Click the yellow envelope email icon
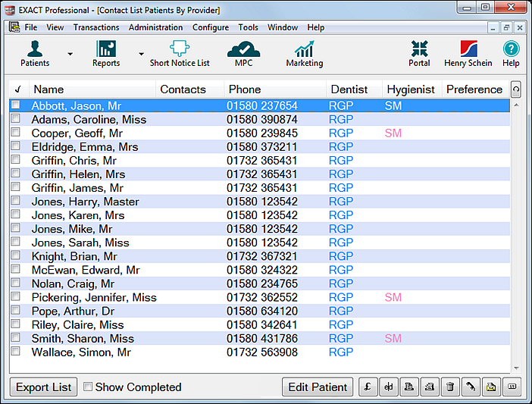Image resolution: width=532 pixels, height=404 pixels. point(491,387)
